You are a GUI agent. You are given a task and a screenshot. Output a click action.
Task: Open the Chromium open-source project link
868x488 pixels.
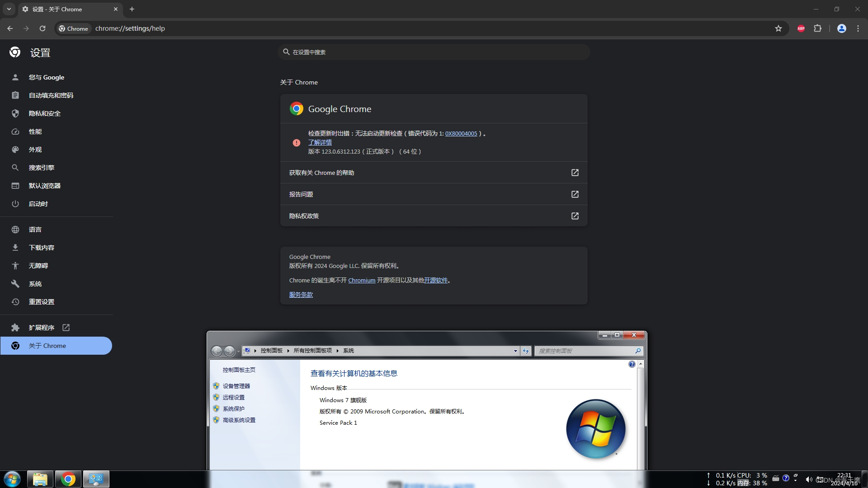point(361,281)
